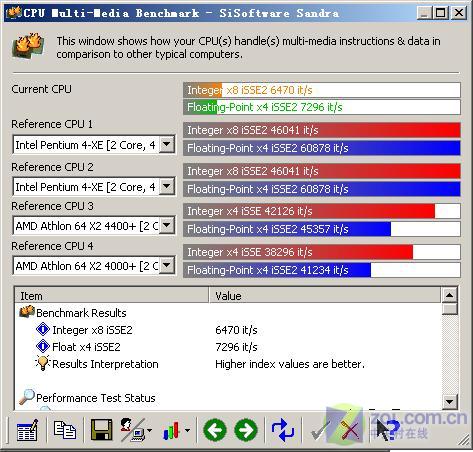Screen dimensions: 473x452
Task: Open the user/computer connect icon
Action: click(132, 430)
